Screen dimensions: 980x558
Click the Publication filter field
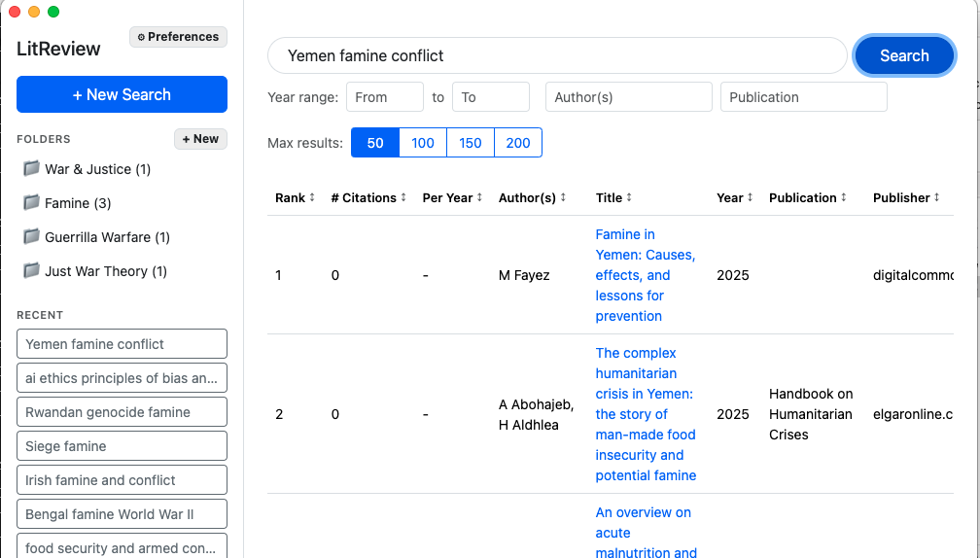pyautogui.click(x=804, y=97)
